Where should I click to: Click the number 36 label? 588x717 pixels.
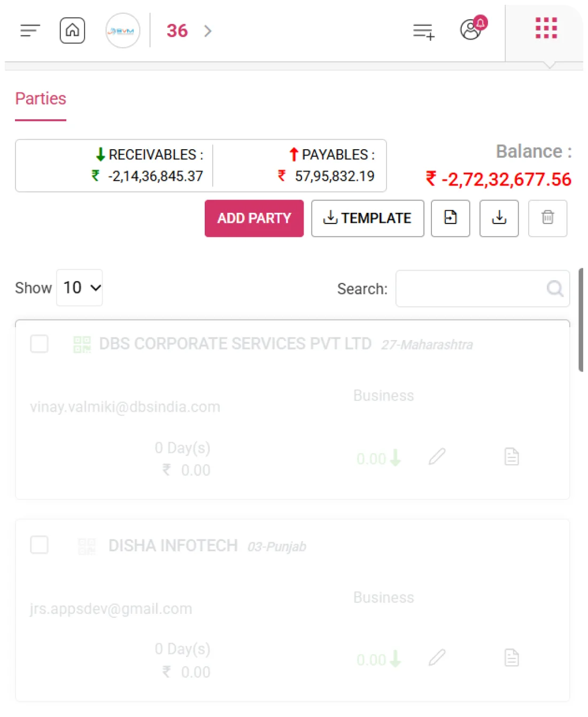point(177,31)
